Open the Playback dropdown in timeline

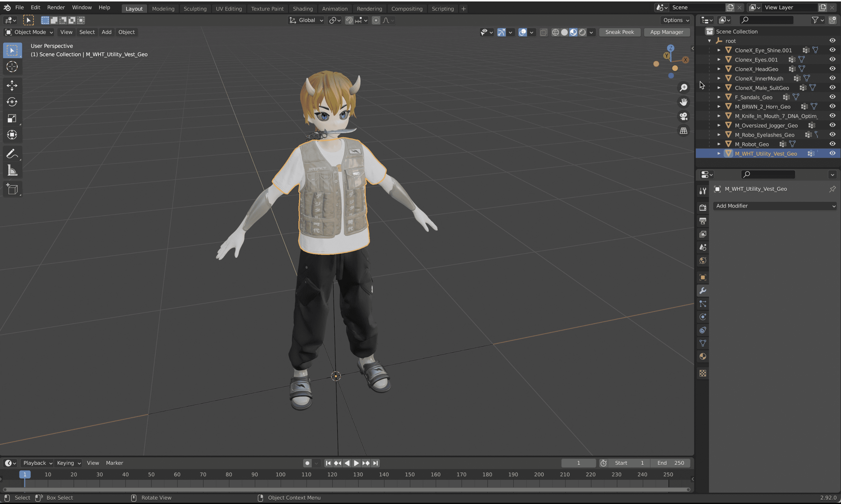[x=37, y=463]
